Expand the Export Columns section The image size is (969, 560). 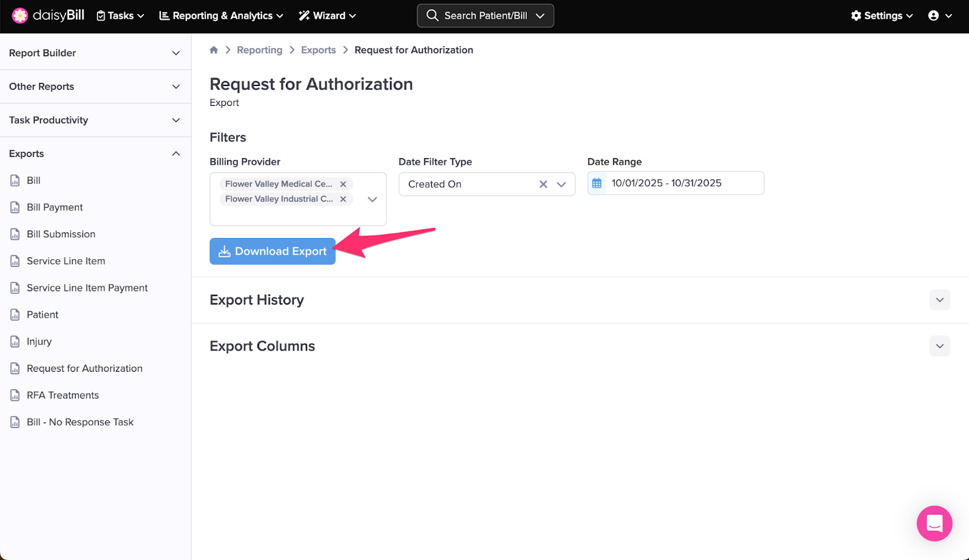point(939,346)
